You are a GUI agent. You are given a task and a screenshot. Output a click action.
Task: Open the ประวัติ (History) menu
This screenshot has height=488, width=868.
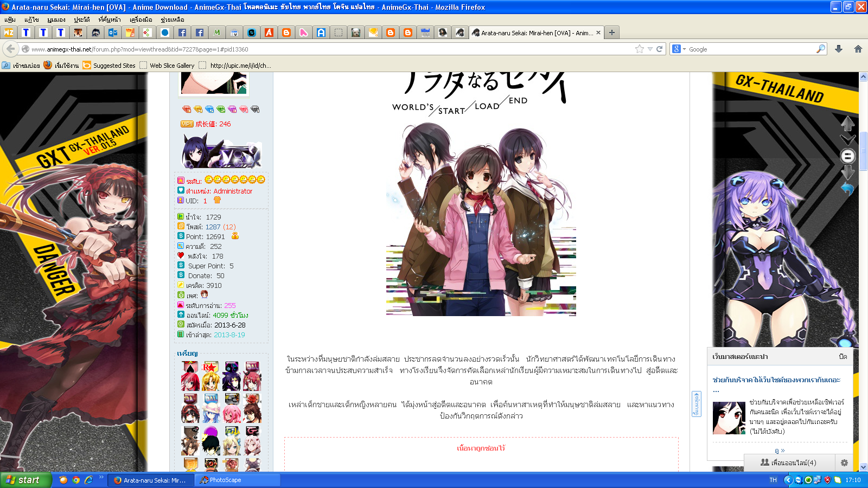click(x=82, y=20)
